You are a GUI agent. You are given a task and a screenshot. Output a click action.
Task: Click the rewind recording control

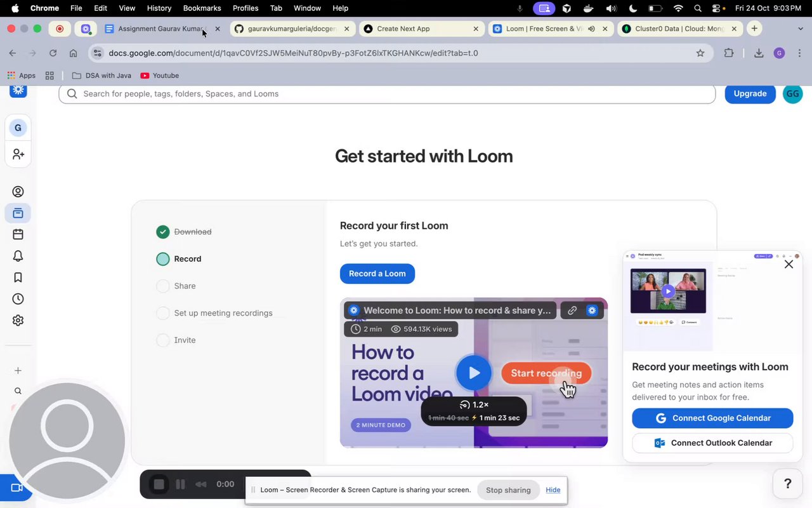[x=201, y=485]
